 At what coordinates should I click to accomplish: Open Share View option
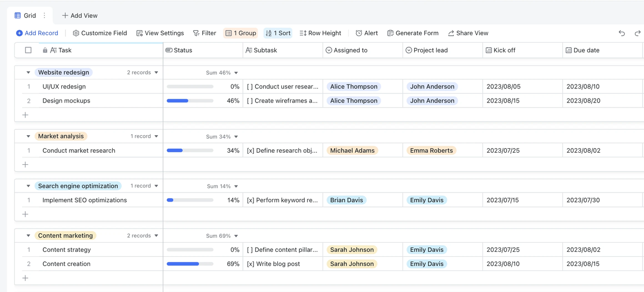pyautogui.click(x=468, y=33)
